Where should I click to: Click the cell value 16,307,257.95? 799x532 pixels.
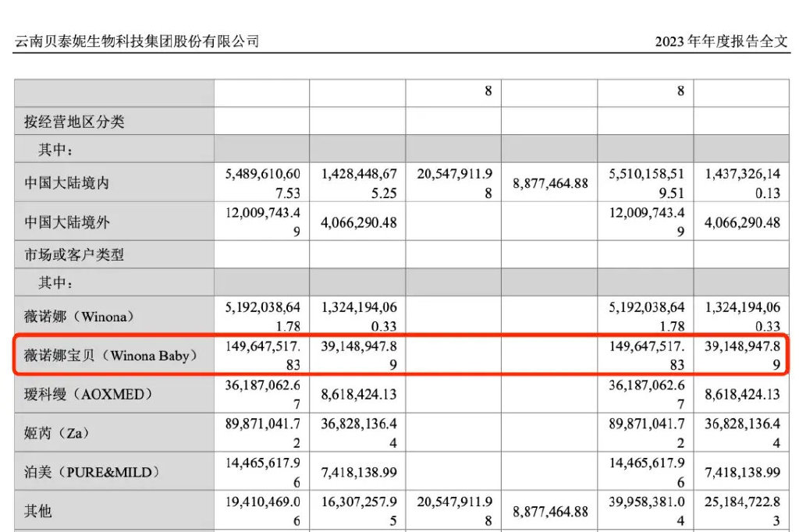(359, 511)
